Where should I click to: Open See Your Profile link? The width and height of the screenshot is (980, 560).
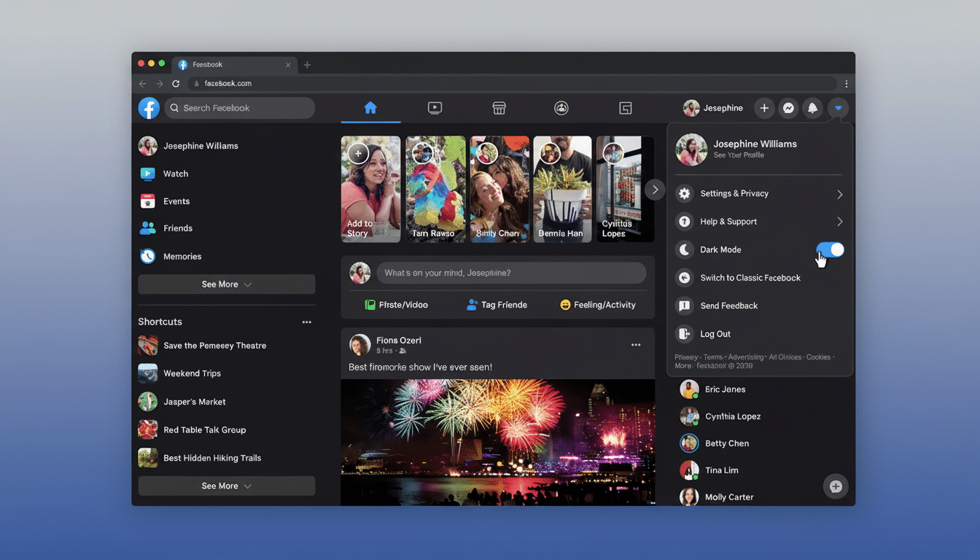(x=737, y=155)
